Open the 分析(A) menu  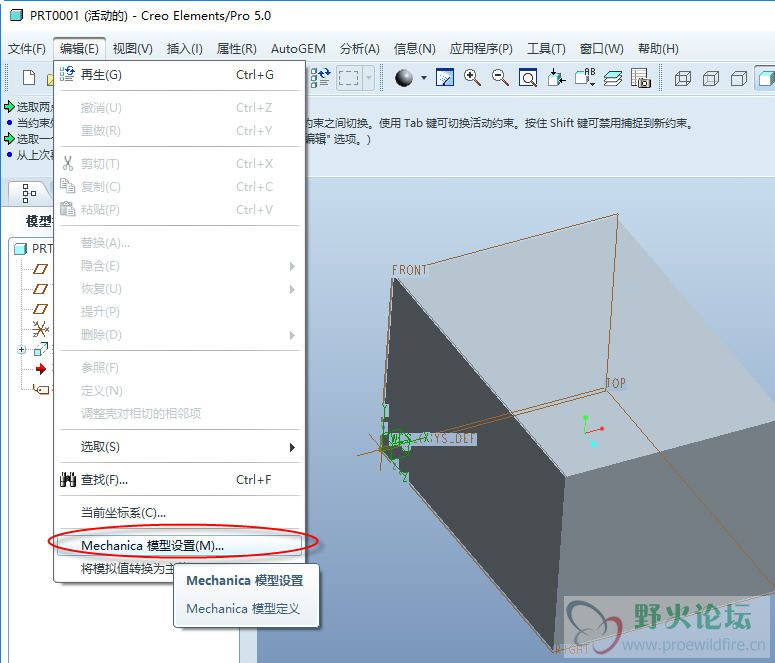359,49
